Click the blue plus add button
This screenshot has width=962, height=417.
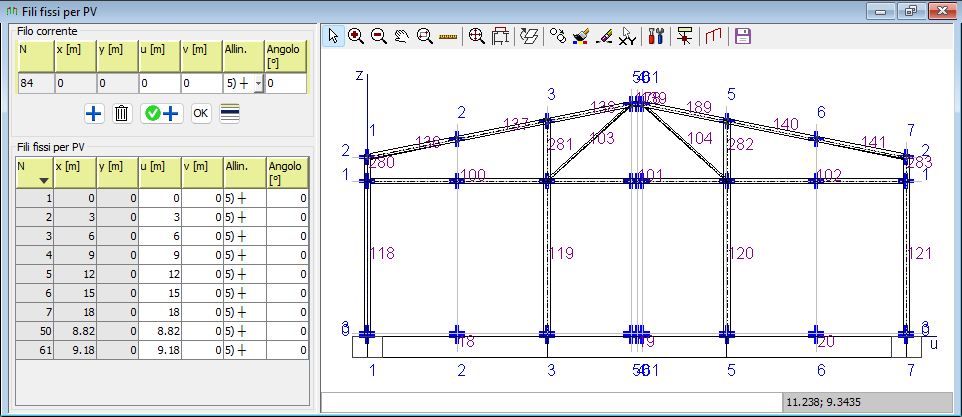point(94,113)
